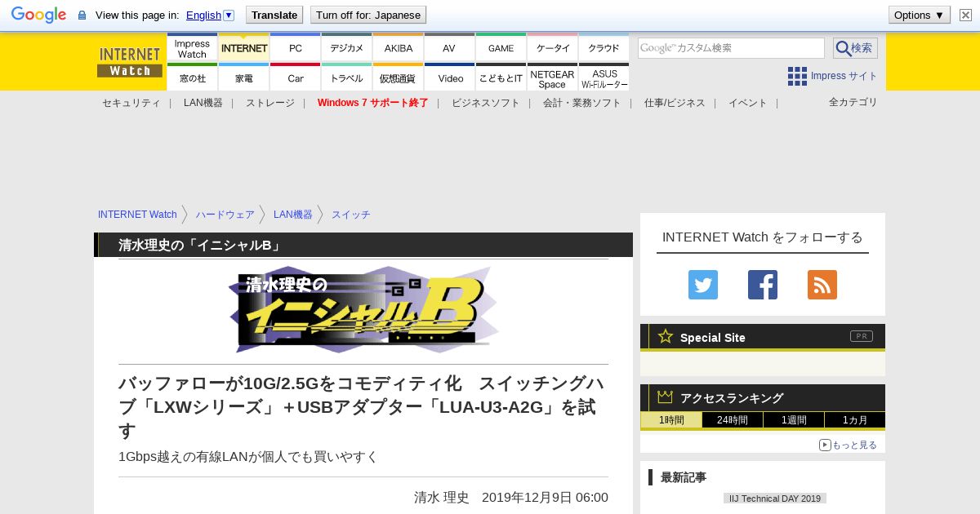This screenshot has height=514, width=980.
Task: Open the 窓の杜 tab
Action: point(192,78)
